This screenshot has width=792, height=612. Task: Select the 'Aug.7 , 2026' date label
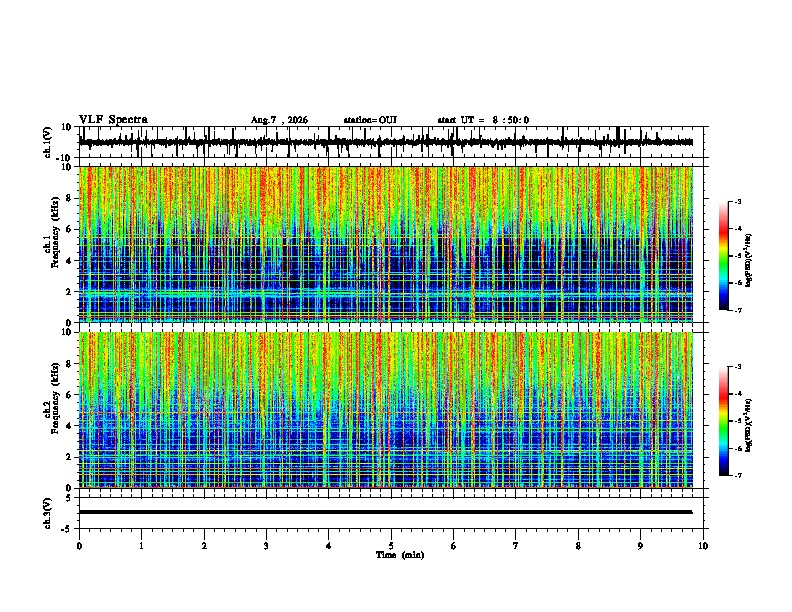click(279, 120)
